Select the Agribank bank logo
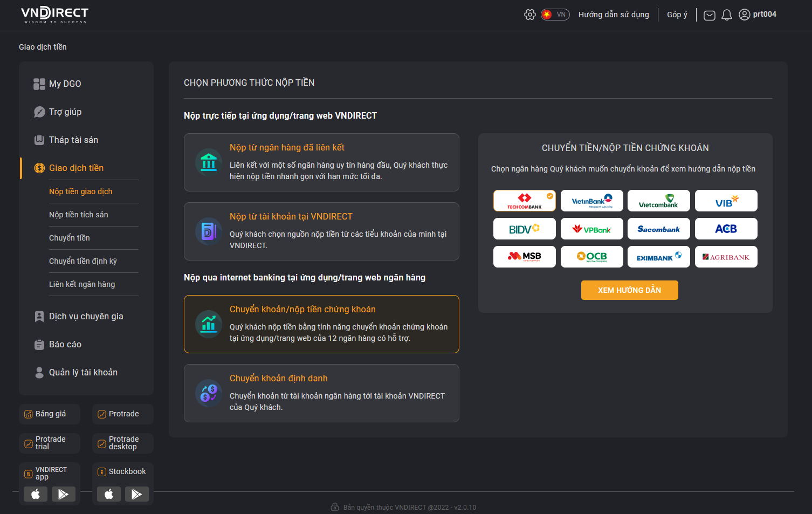 point(726,257)
